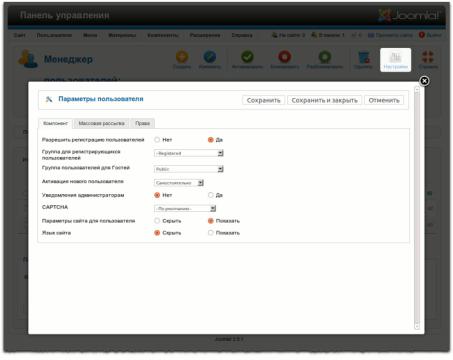Switch to the Массовая рассылка tab
Screen dimensions: 453x360
click(x=101, y=123)
